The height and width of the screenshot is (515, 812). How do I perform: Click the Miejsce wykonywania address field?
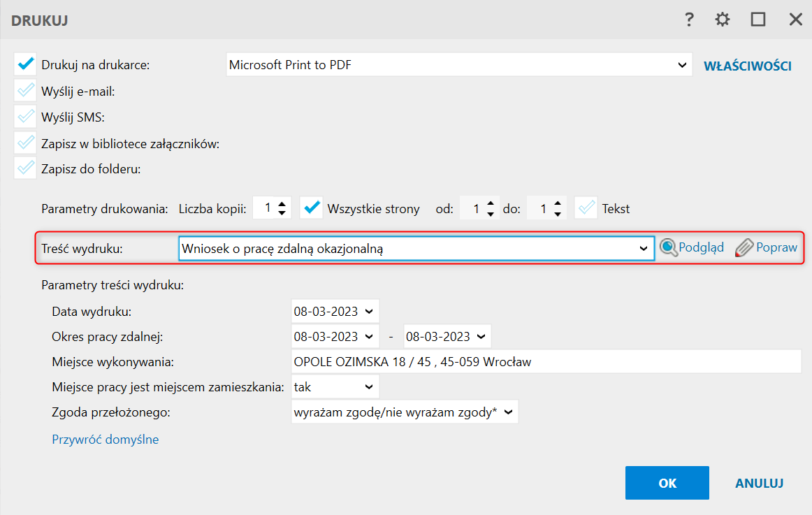pyautogui.click(x=545, y=362)
